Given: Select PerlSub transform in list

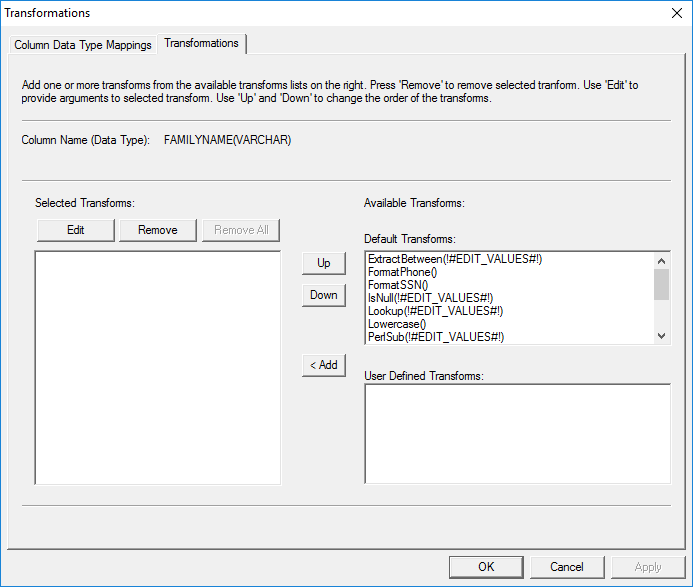Looking at the screenshot, I should [x=436, y=337].
